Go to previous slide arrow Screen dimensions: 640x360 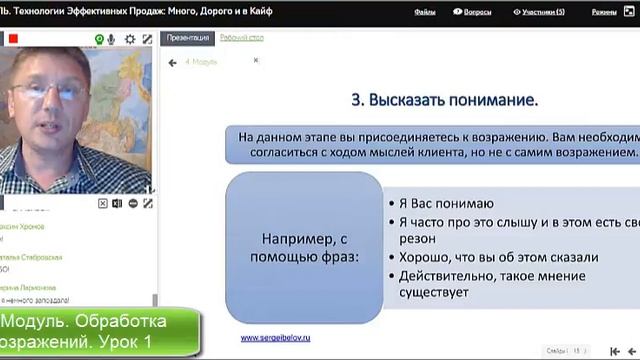pyautogui.click(x=632, y=351)
